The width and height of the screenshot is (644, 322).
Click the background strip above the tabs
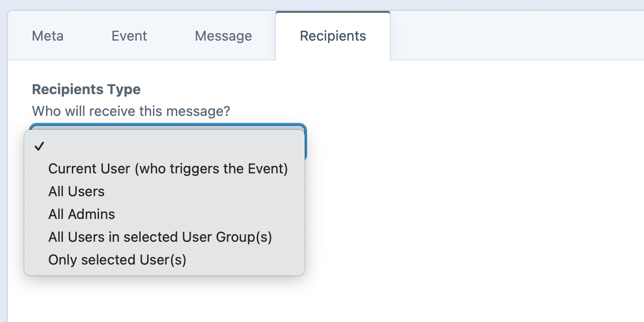click(x=322, y=4)
